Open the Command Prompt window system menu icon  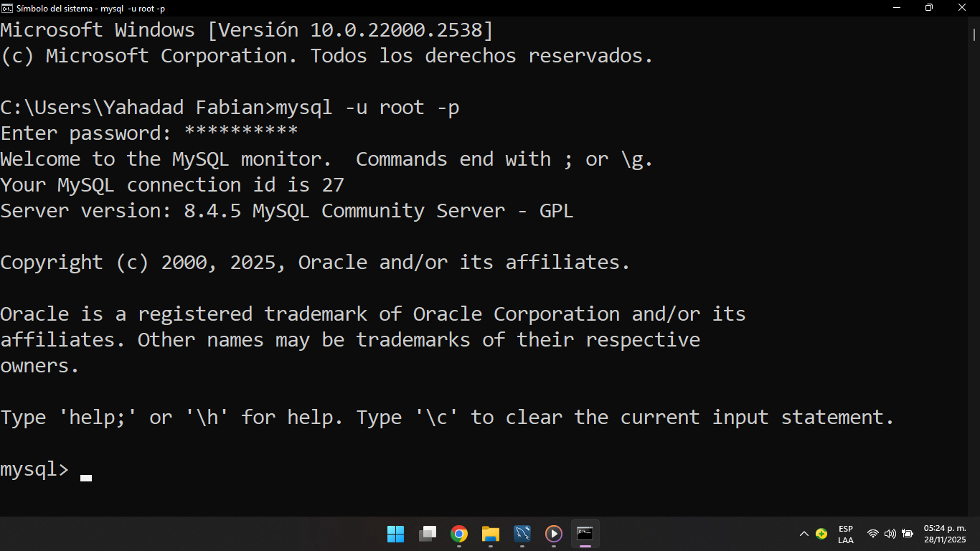coord(7,8)
